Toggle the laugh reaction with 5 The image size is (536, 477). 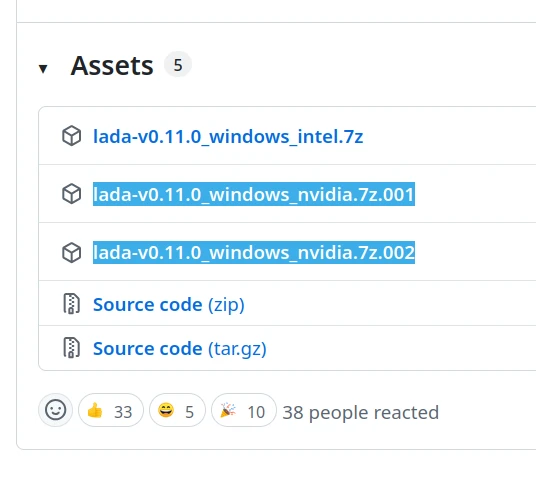177,410
